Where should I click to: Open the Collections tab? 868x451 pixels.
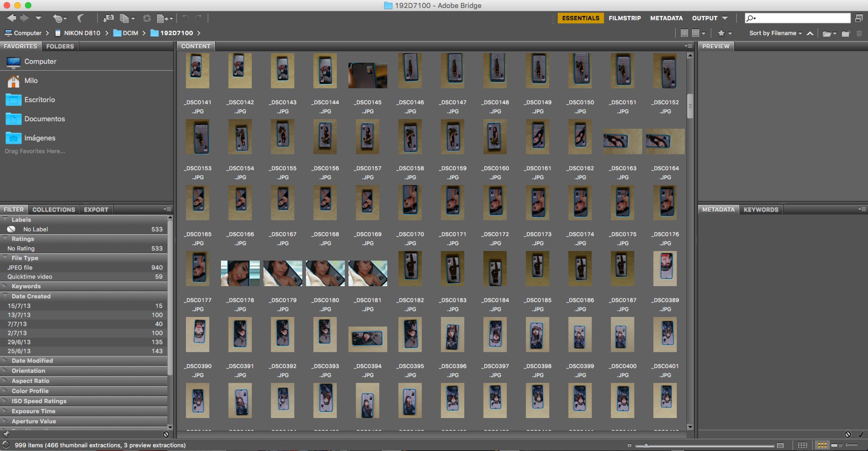tap(54, 210)
